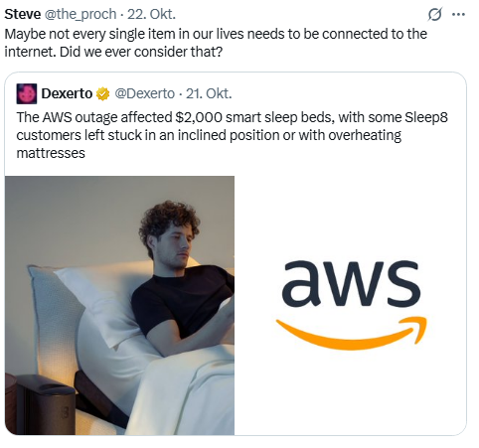The image size is (479, 448).
Task: Open the 21. Okt. timestamp of quoted post
Action: coord(209,94)
